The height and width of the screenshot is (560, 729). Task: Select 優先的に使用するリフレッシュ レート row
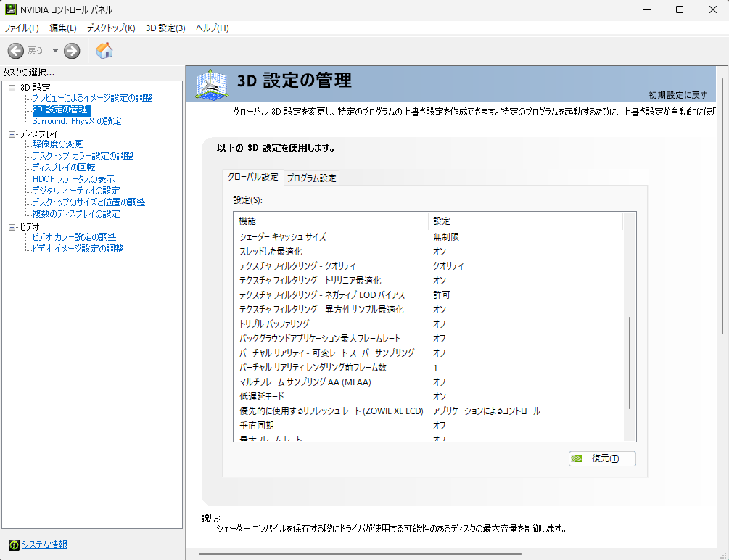coord(428,411)
